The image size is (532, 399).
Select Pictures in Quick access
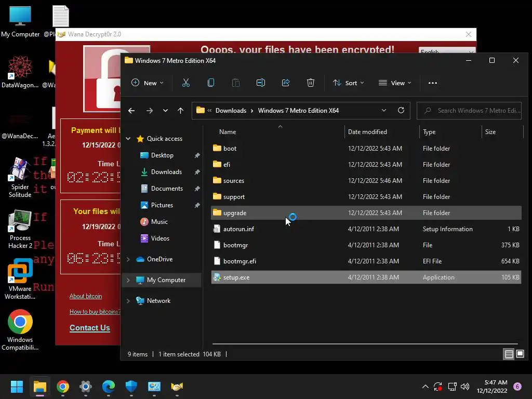(162, 205)
